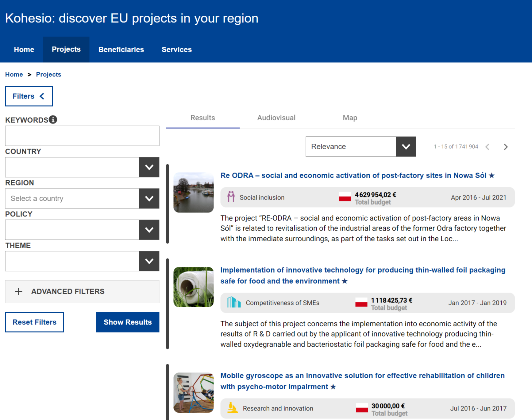This screenshot has height=420, width=532.
Task: Click the Research and innovation microscope icon
Action: click(x=232, y=408)
